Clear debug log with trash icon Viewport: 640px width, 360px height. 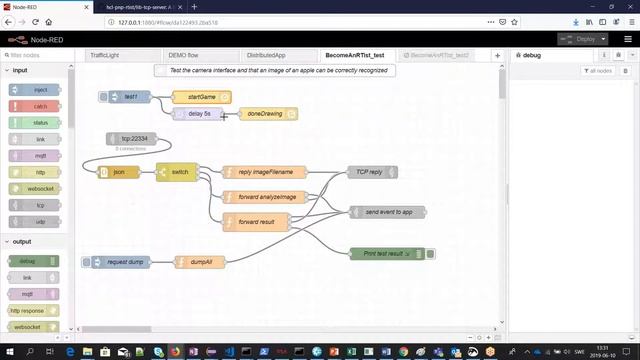(625, 71)
